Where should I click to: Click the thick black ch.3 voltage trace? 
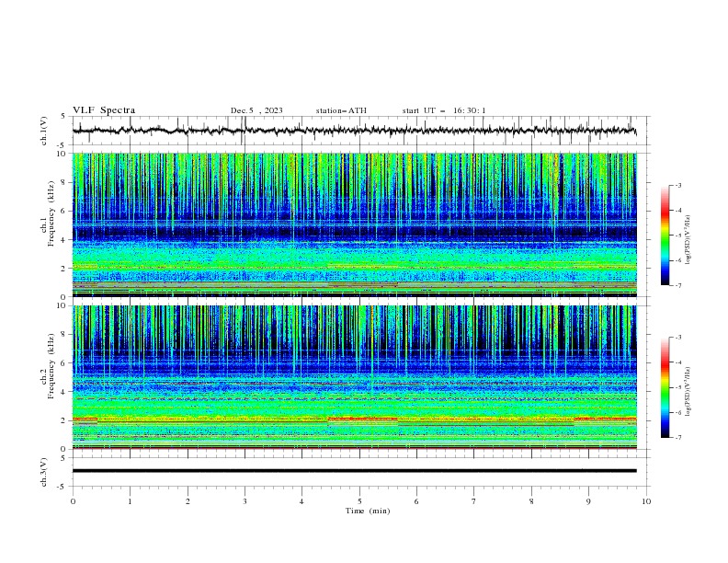354,471
